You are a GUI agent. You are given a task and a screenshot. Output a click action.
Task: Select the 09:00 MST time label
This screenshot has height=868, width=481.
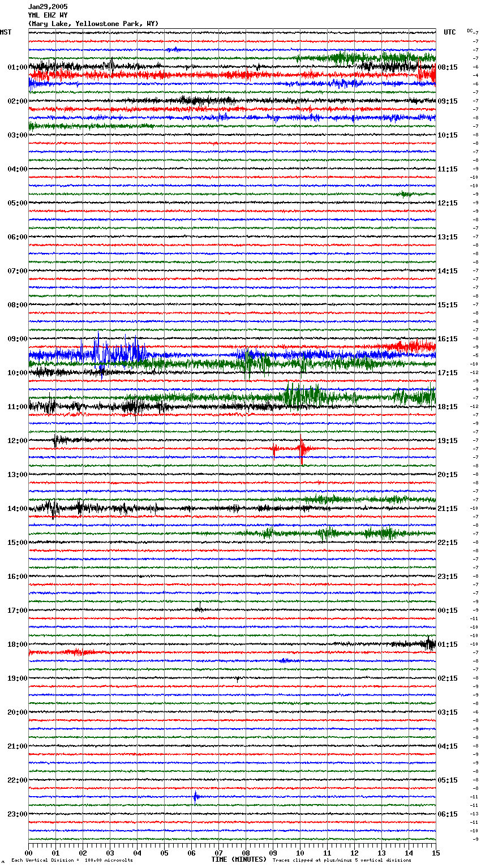click(x=18, y=339)
